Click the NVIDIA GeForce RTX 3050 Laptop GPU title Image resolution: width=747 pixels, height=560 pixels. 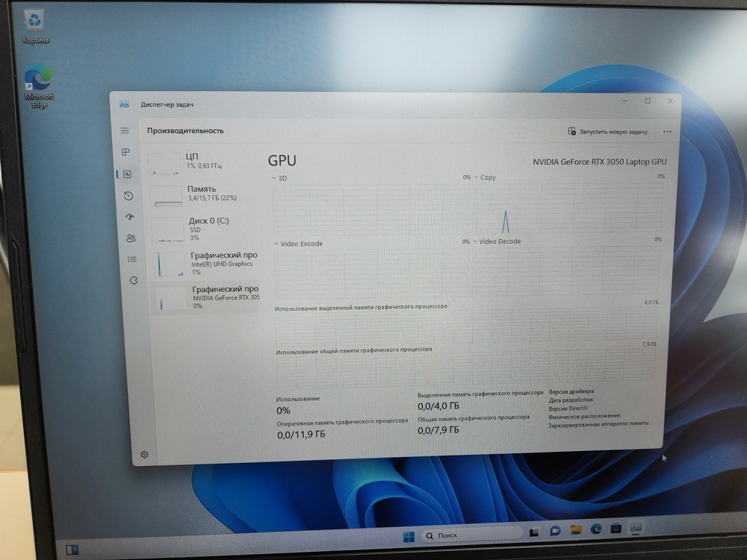click(599, 162)
